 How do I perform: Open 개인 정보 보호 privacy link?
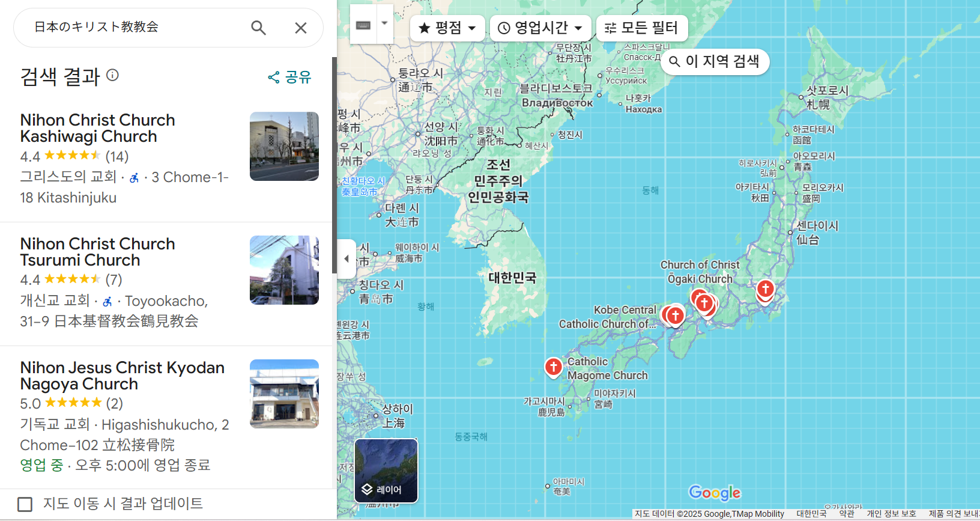tap(891, 514)
